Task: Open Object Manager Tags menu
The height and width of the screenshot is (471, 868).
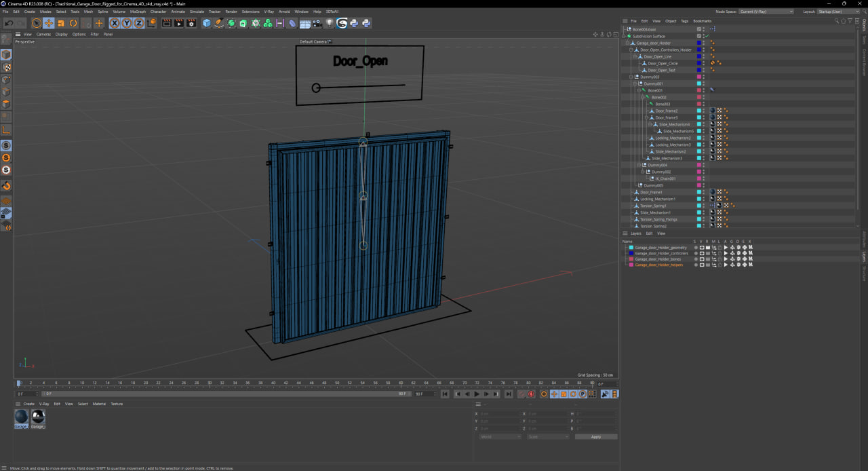Action: coord(685,21)
